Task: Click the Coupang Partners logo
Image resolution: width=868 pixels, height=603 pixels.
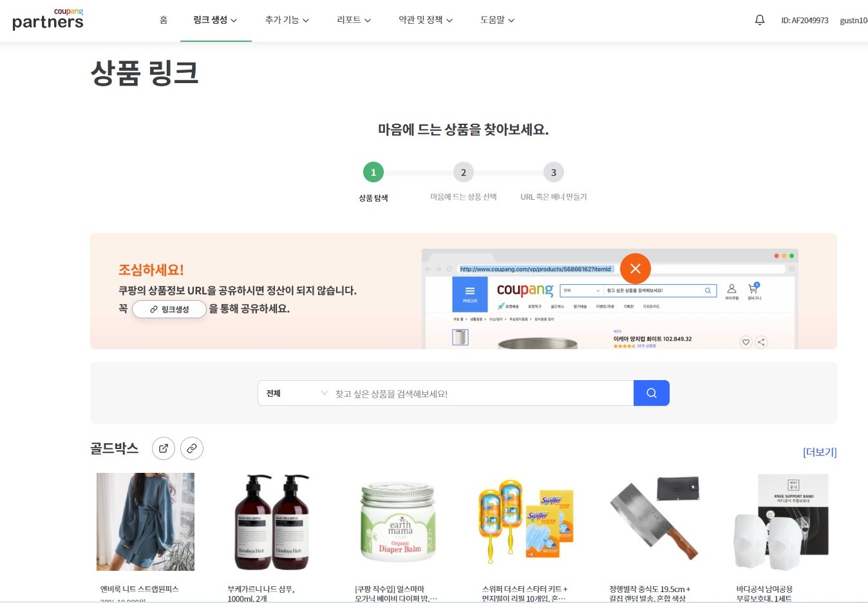Action: (x=48, y=19)
